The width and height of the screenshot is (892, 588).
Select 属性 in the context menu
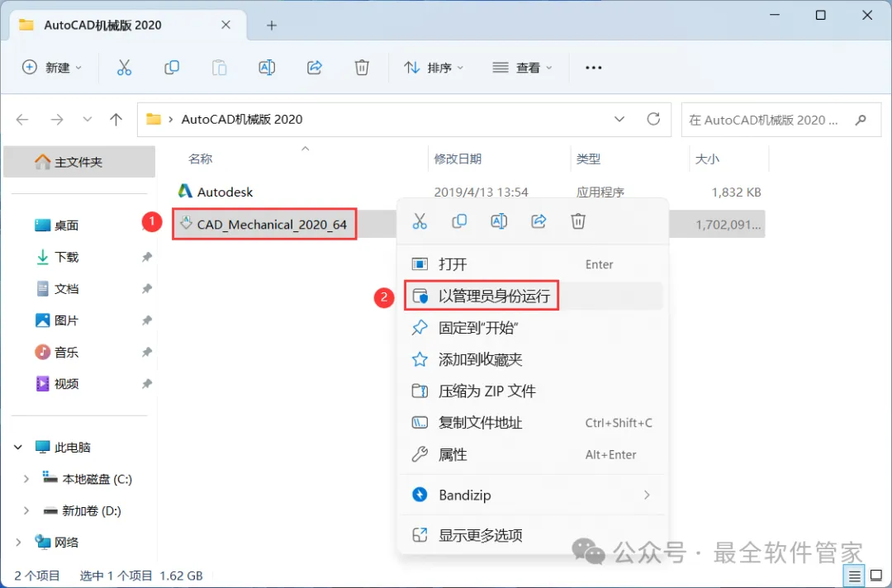(x=533, y=455)
